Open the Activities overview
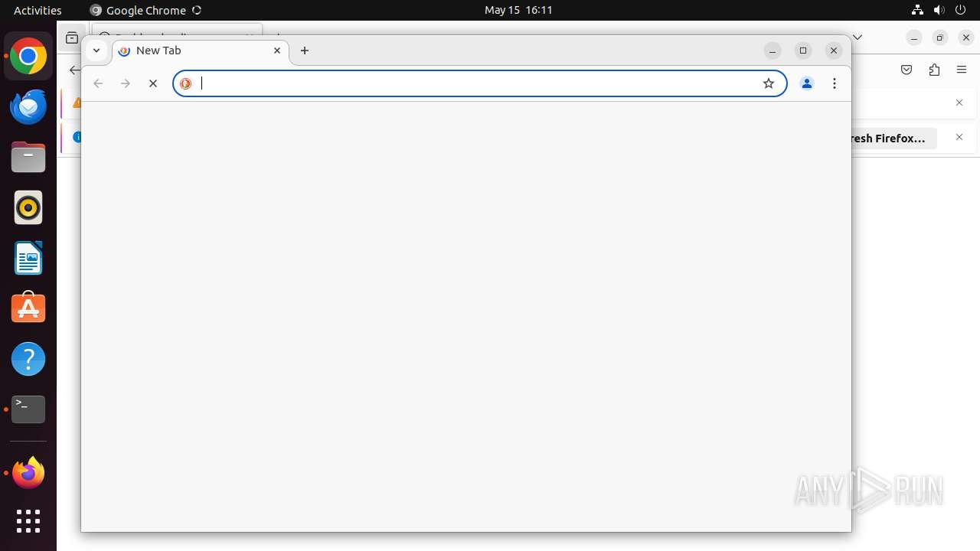 [x=38, y=10]
